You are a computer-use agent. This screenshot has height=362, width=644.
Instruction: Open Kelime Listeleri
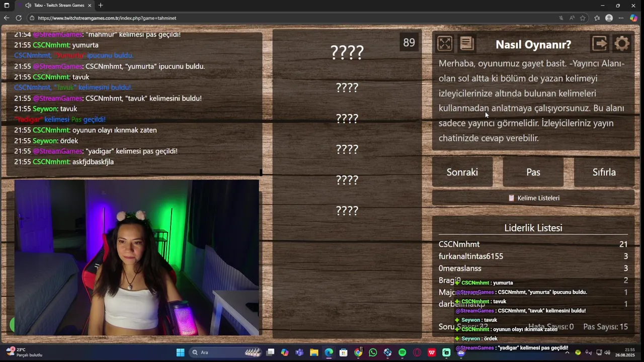533,198
